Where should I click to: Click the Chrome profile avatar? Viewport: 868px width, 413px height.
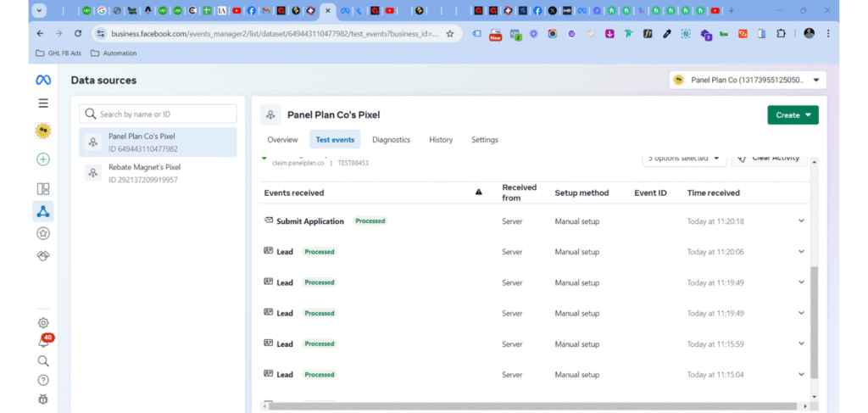click(x=810, y=34)
